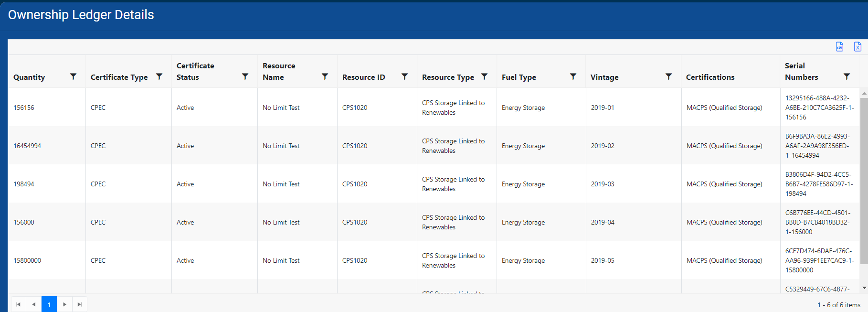
Task: Go to the first page
Action: click(19, 304)
